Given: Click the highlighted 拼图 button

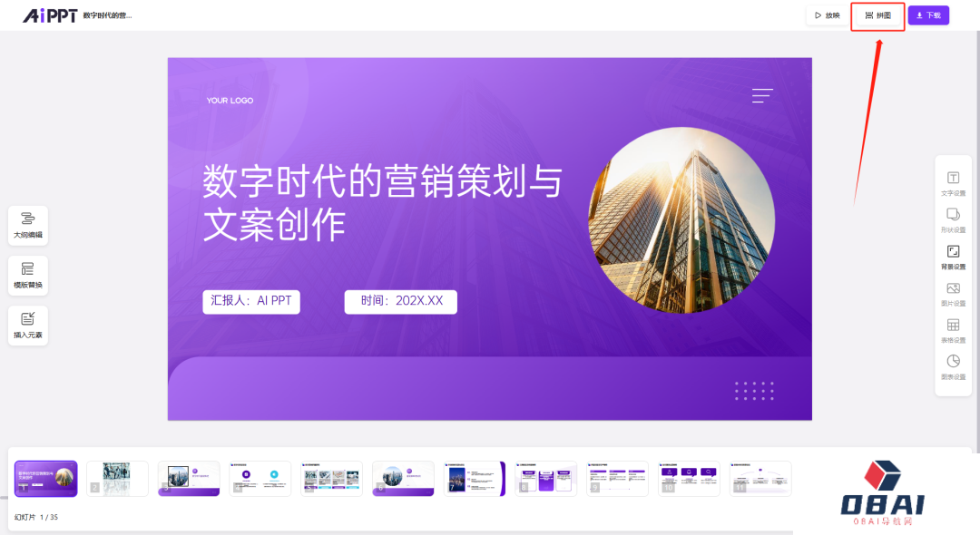Looking at the screenshot, I should click(x=877, y=15).
